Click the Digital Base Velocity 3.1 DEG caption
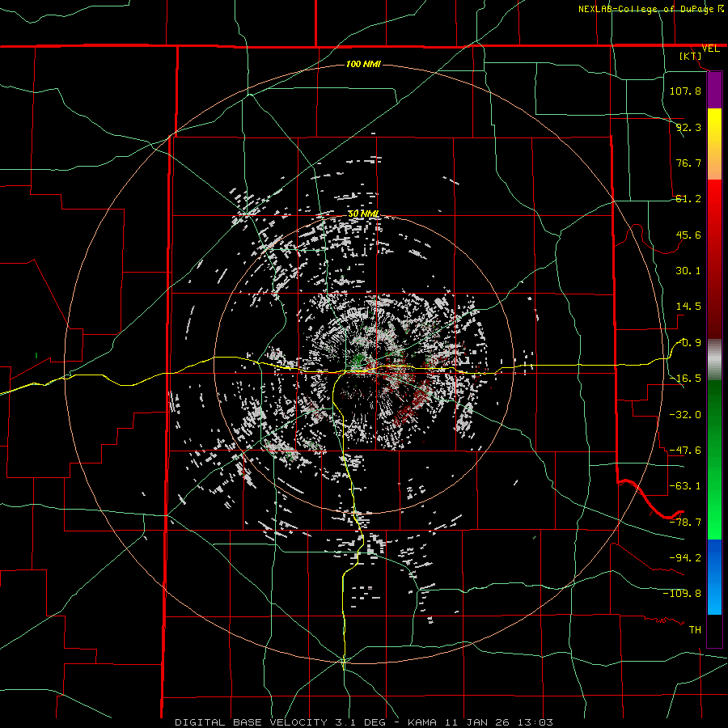The height and width of the screenshot is (728, 728). 364,722
